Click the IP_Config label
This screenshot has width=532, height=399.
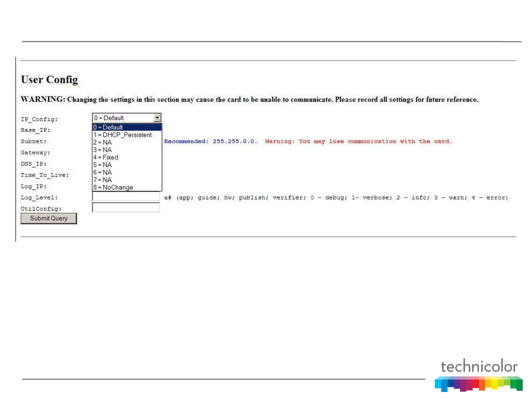click(39, 119)
